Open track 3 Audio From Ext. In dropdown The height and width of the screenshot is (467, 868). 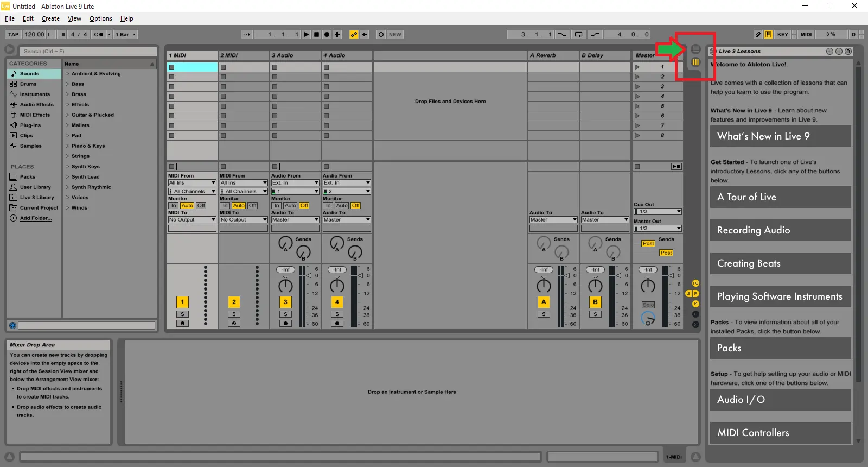(295, 183)
